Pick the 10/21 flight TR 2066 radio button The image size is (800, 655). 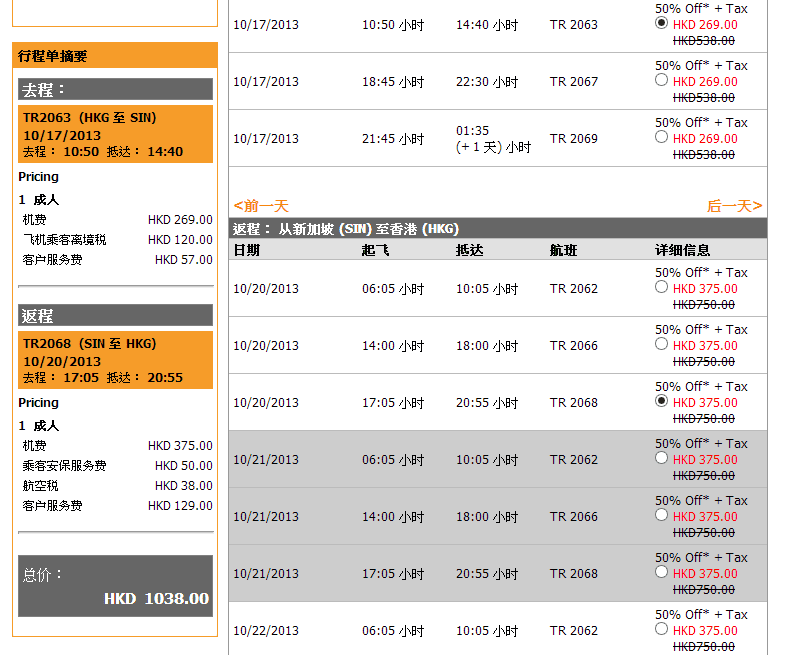661,515
